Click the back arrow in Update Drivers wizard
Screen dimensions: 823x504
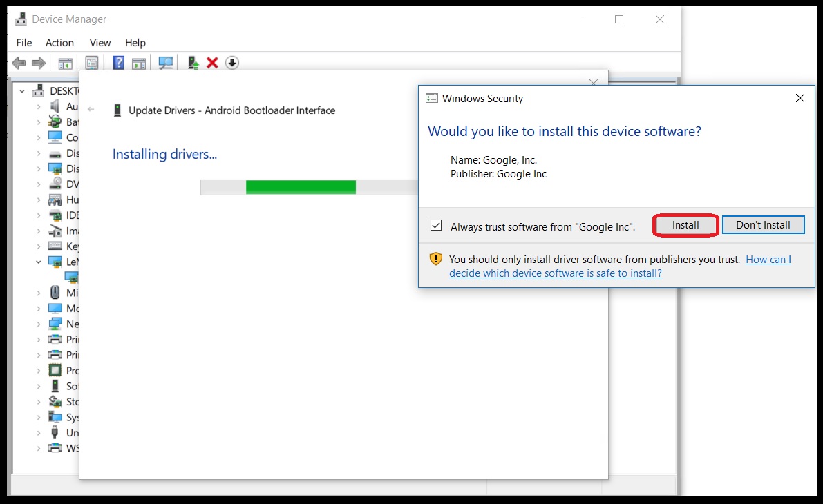coord(91,110)
